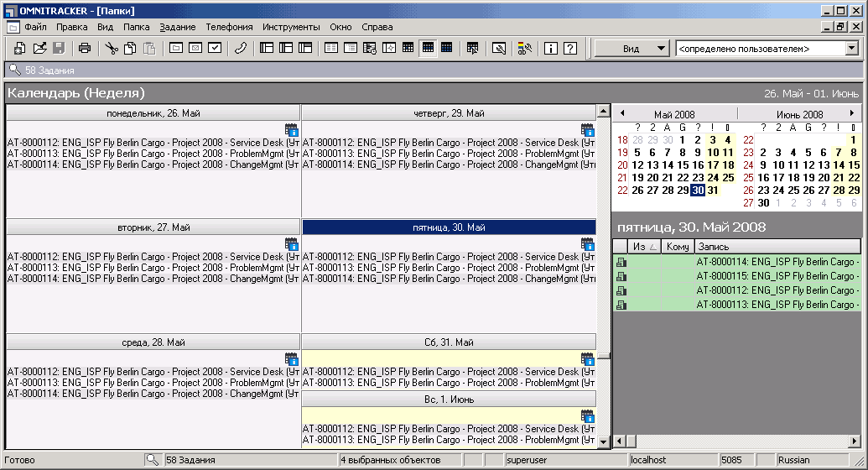This screenshot has height=470, width=868.
Task: Go to next month in mini calendar
Action: pyautogui.click(x=852, y=113)
